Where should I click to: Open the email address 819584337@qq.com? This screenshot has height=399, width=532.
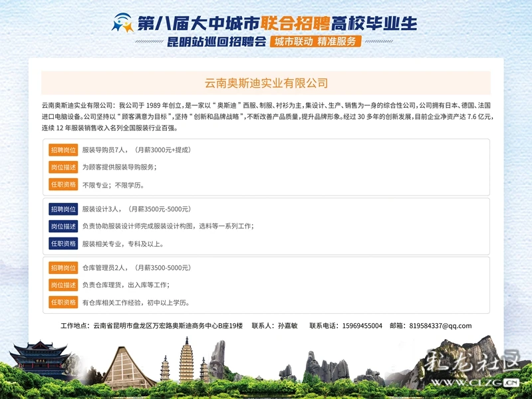440,326
